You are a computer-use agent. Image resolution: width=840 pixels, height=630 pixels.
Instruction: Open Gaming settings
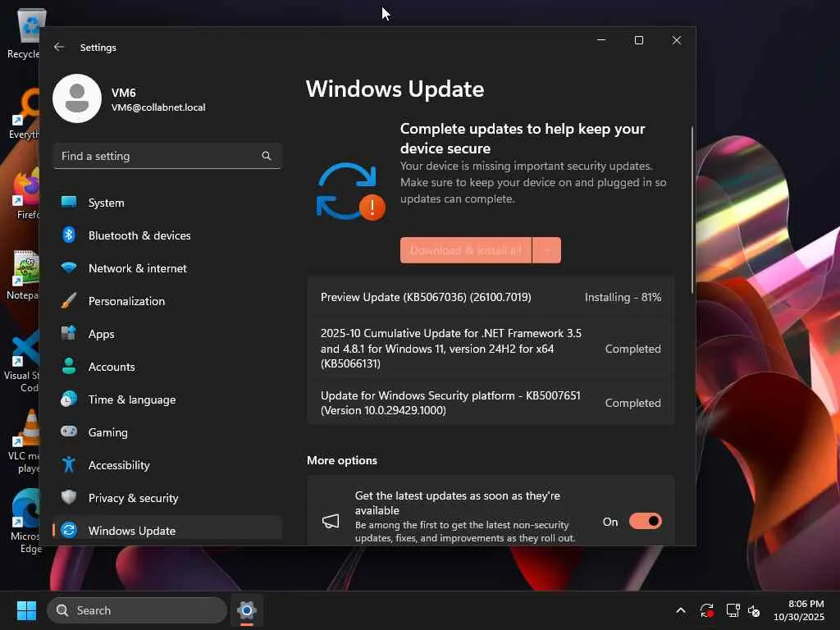click(167, 432)
